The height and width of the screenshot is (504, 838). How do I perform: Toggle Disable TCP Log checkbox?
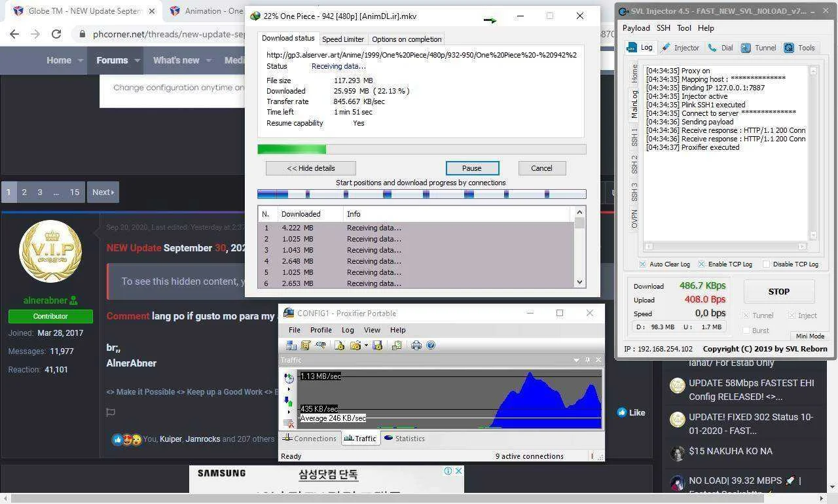[766, 264]
